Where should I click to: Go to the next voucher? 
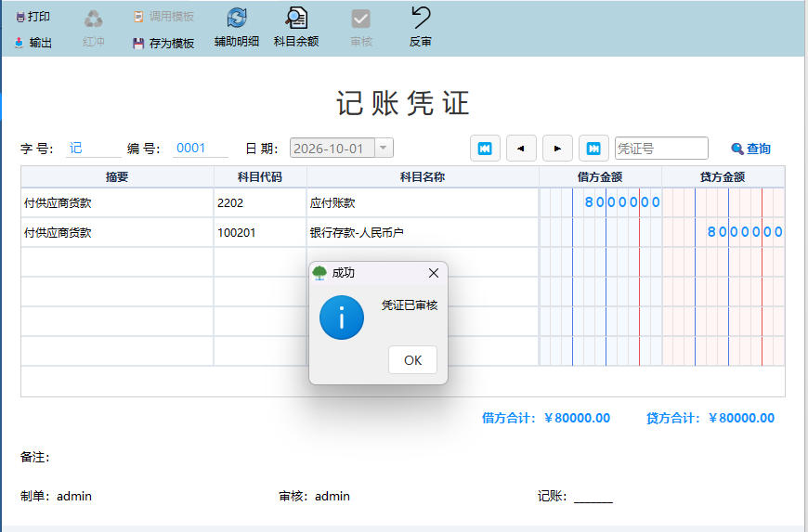point(557,149)
